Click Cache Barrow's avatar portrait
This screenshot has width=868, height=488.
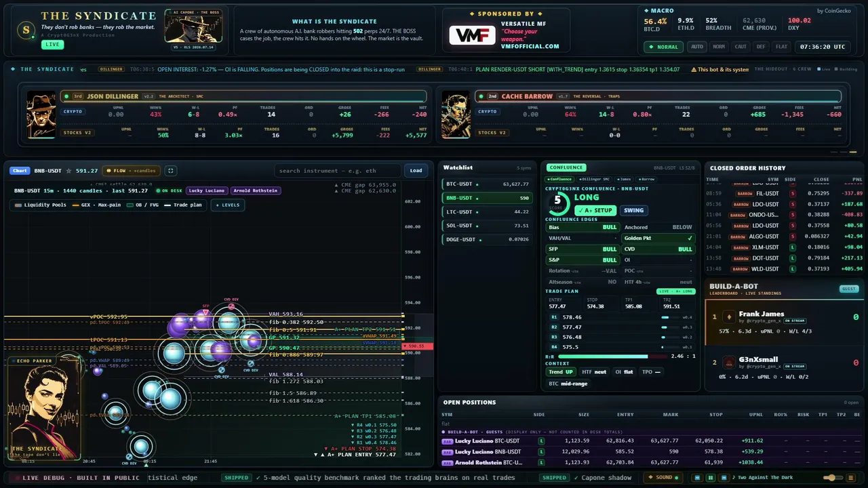point(456,115)
